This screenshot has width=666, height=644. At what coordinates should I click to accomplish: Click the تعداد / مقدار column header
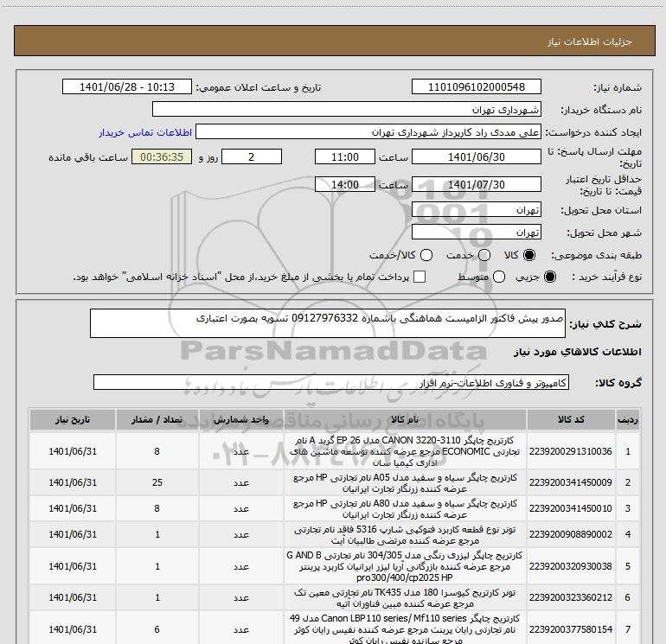tap(157, 419)
